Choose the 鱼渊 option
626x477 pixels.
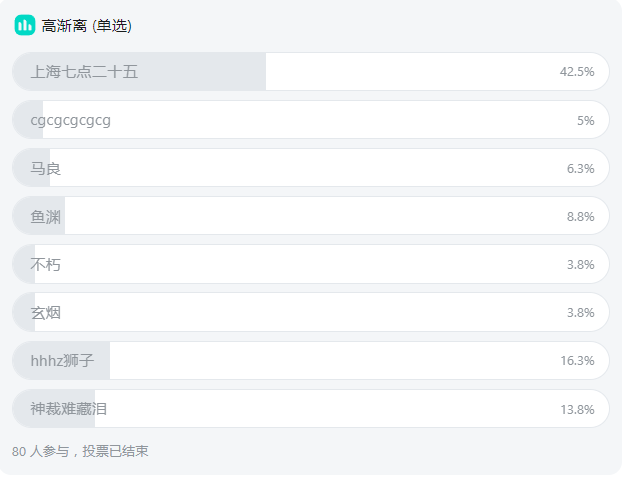(311, 216)
